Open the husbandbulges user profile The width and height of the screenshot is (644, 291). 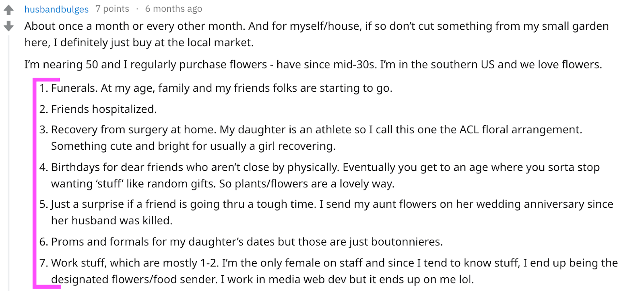click(56, 9)
